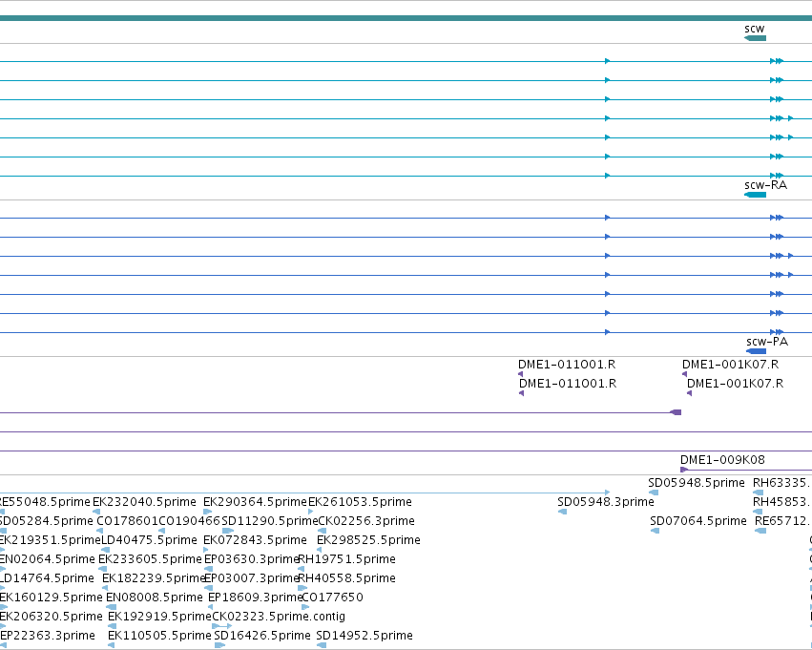Click the arrow glyph under SD14952.5prime
The width and height of the screenshot is (812, 650).
pyautogui.click(x=322, y=645)
